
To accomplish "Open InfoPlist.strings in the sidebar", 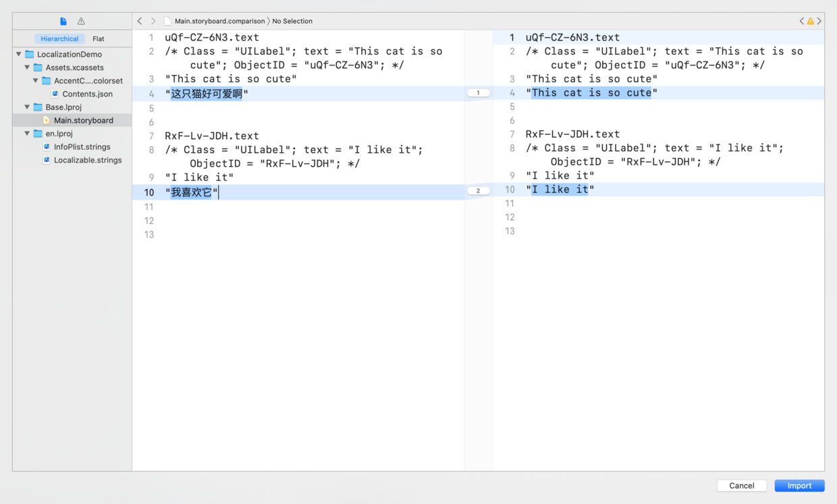I will [x=82, y=146].
